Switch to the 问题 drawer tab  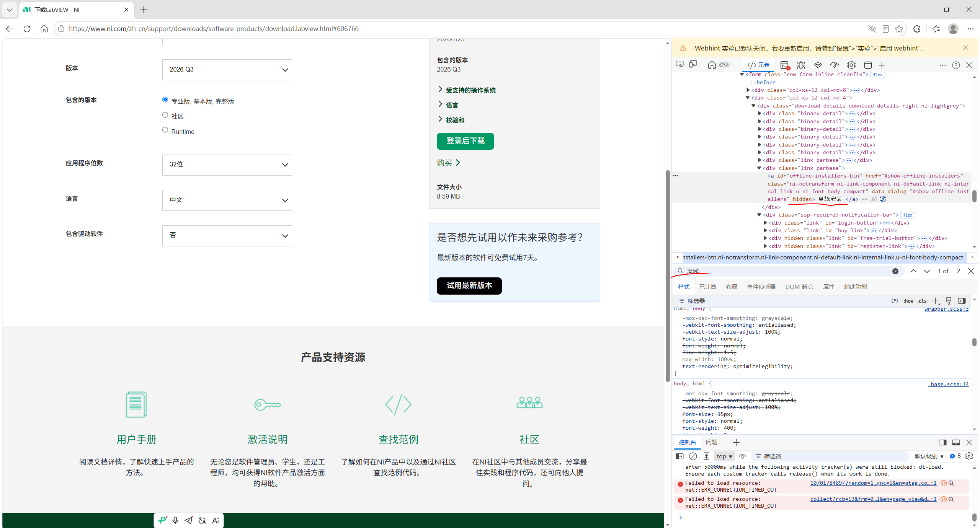712,442
